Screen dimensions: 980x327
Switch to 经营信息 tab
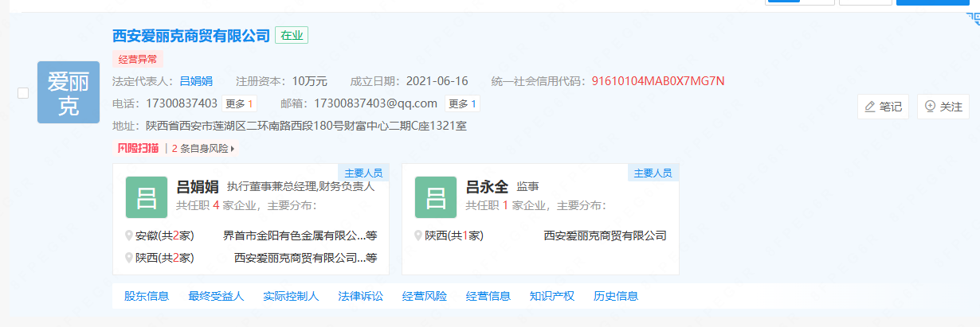point(488,296)
